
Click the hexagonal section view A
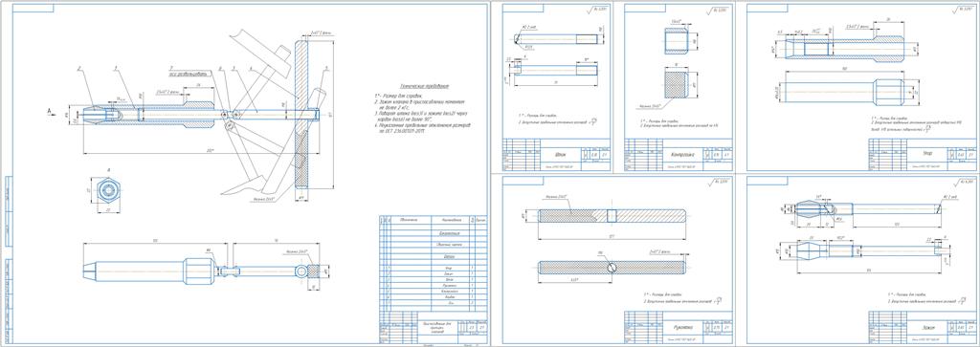coord(107,191)
